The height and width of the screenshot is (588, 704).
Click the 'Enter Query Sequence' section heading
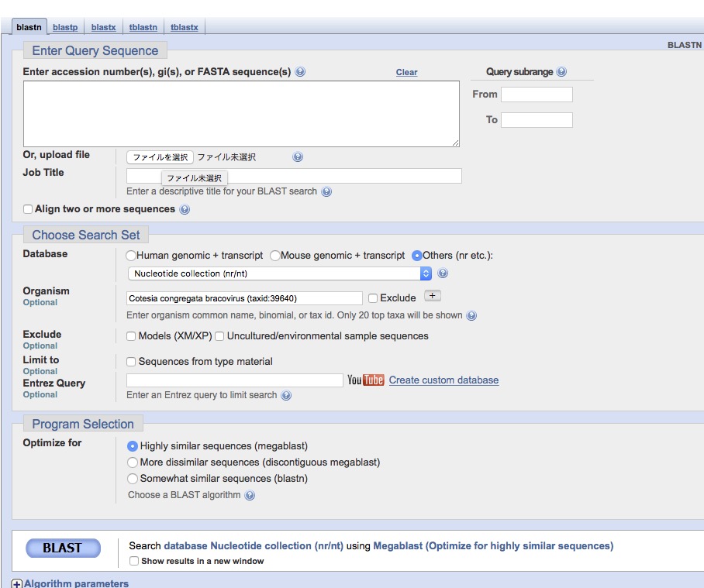click(x=95, y=50)
